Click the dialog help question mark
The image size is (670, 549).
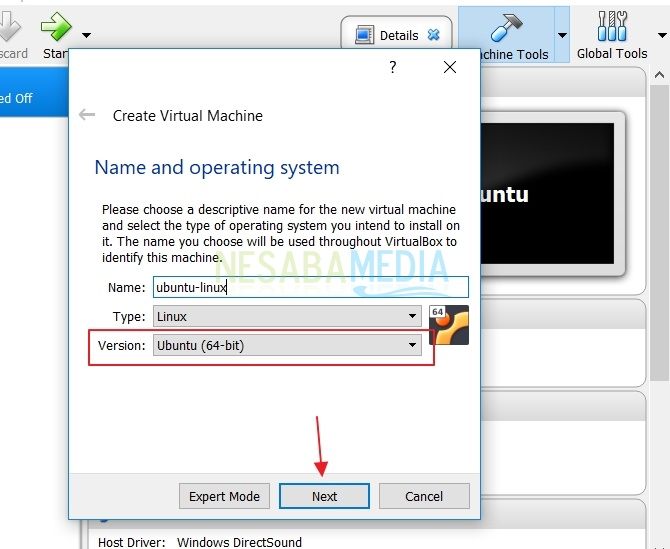click(x=393, y=67)
